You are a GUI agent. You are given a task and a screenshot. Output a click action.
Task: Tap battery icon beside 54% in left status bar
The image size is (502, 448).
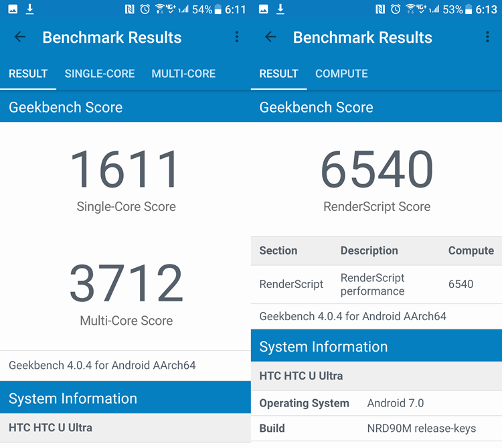pos(218,9)
